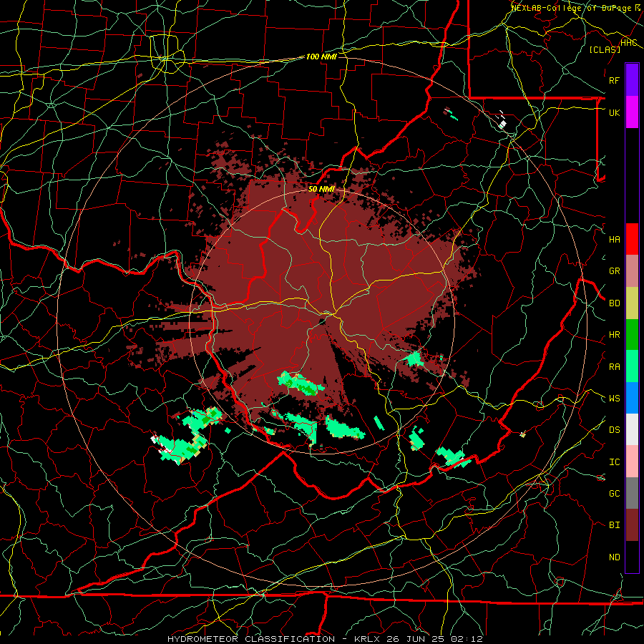This screenshot has width=644, height=644.
Task: Click the RF legend label
Action: (x=615, y=80)
